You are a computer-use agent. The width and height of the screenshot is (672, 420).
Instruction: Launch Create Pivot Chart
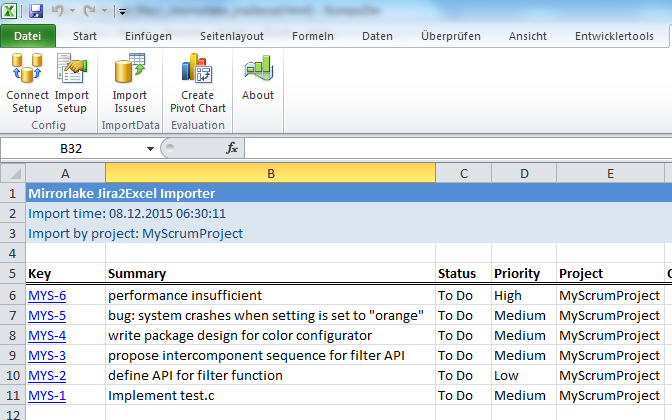198,84
